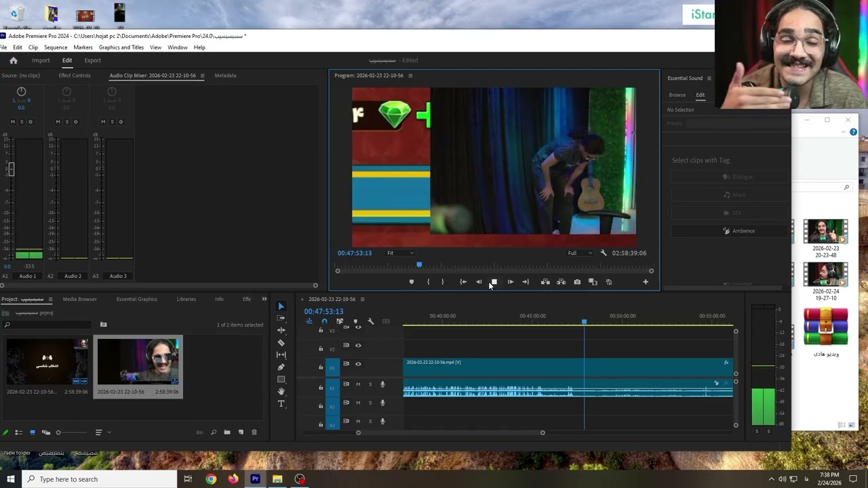Screen dimensions: 868x488
Task: Switch to the Import workspace tab
Action: tap(41, 60)
